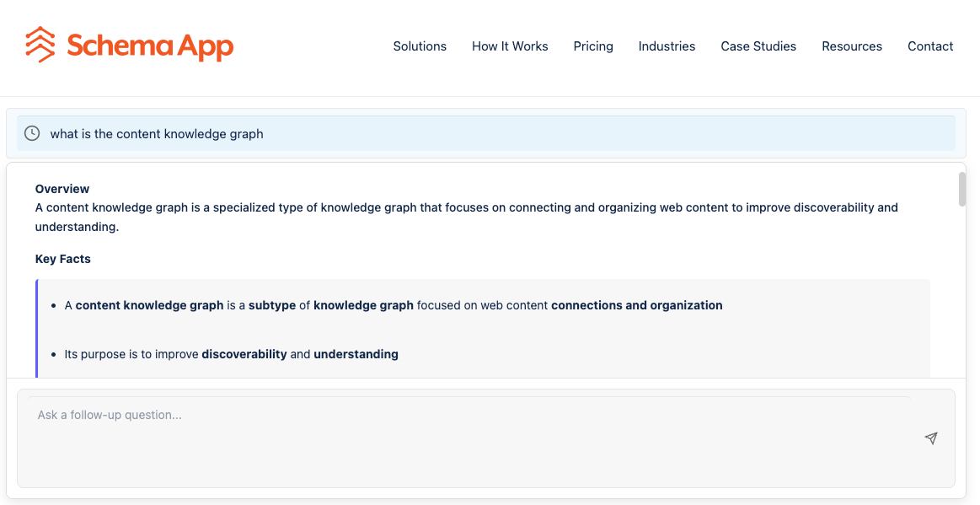This screenshot has width=980, height=505.
Task: Click the overview paragraph text
Action: 466,217
